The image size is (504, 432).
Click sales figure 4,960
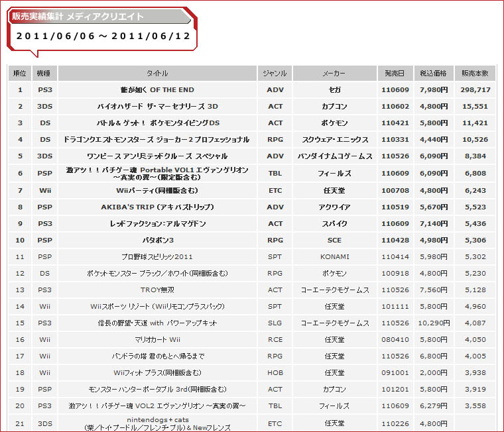click(475, 306)
